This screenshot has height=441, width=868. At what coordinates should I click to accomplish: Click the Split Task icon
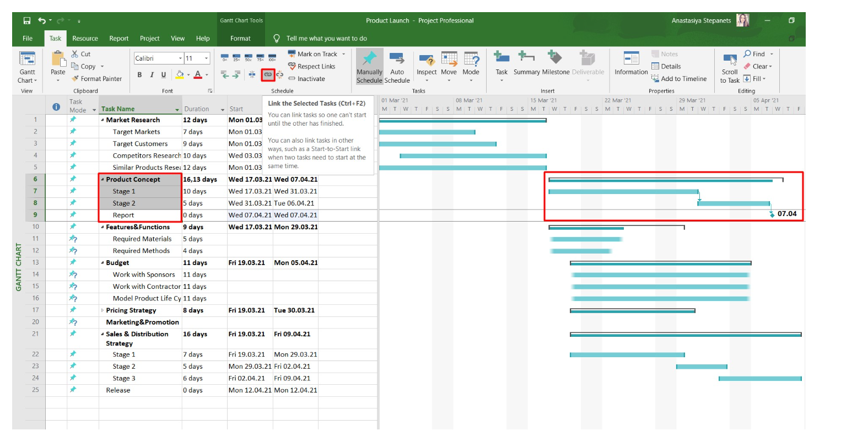click(252, 74)
